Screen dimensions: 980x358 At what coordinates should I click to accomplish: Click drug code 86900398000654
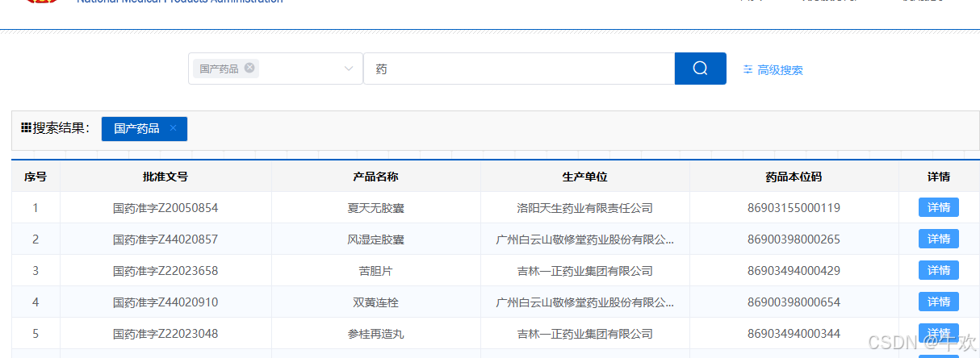point(794,302)
